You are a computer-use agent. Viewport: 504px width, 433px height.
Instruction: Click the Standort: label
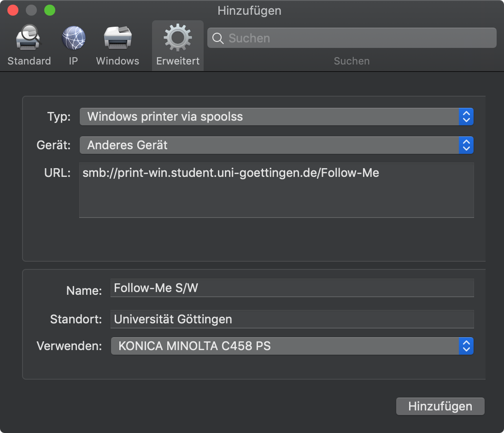click(76, 320)
